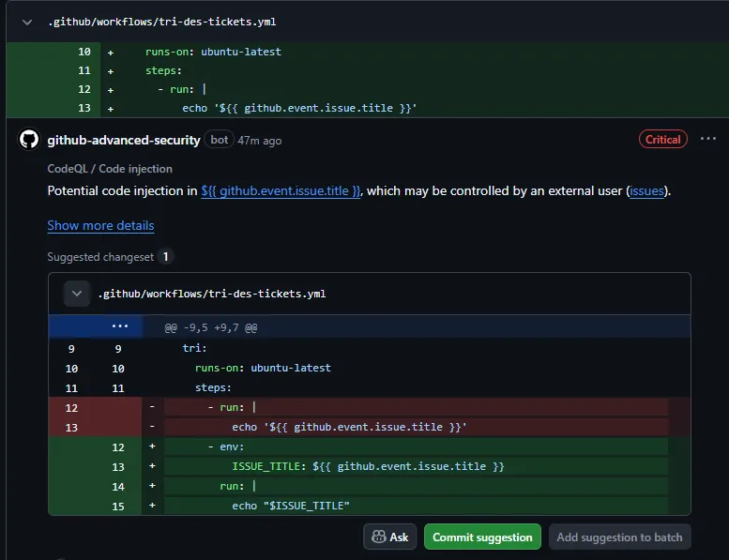729x560 pixels.
Task: Click the Suggested changeset label
Action: [x=100, y=257]
